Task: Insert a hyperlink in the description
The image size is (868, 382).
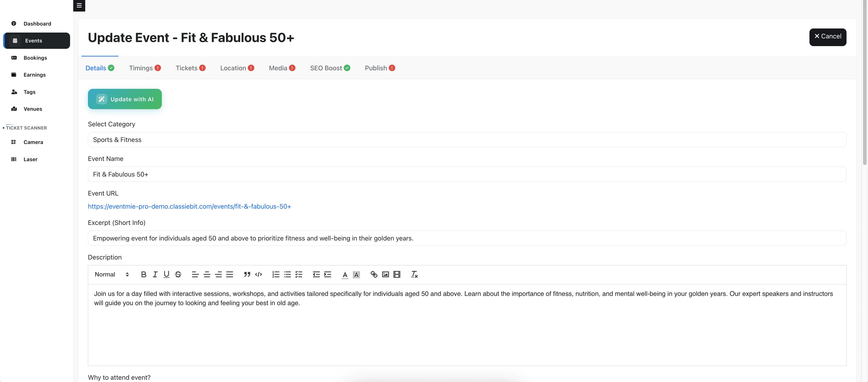Action: tap(373, 275)
